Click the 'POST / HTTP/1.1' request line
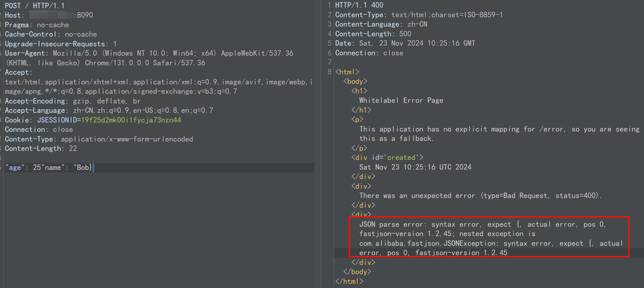This screenshot has width=644, height=288. coord(35,5)
